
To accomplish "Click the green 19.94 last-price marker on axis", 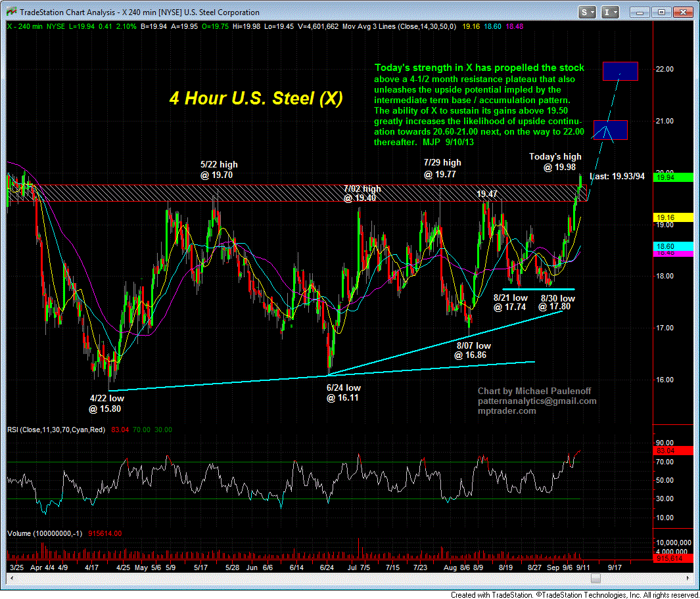I will coord(673,177).
